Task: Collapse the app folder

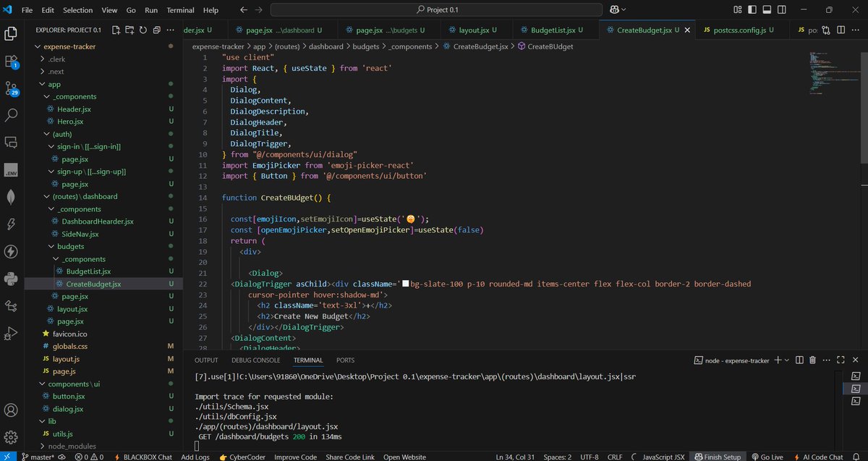Action: pyautogui.click(x=43, y=84)
